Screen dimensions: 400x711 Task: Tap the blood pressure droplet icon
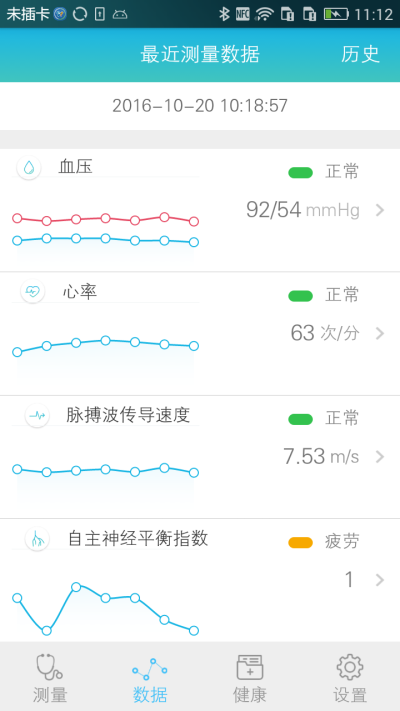pos(29,168)
